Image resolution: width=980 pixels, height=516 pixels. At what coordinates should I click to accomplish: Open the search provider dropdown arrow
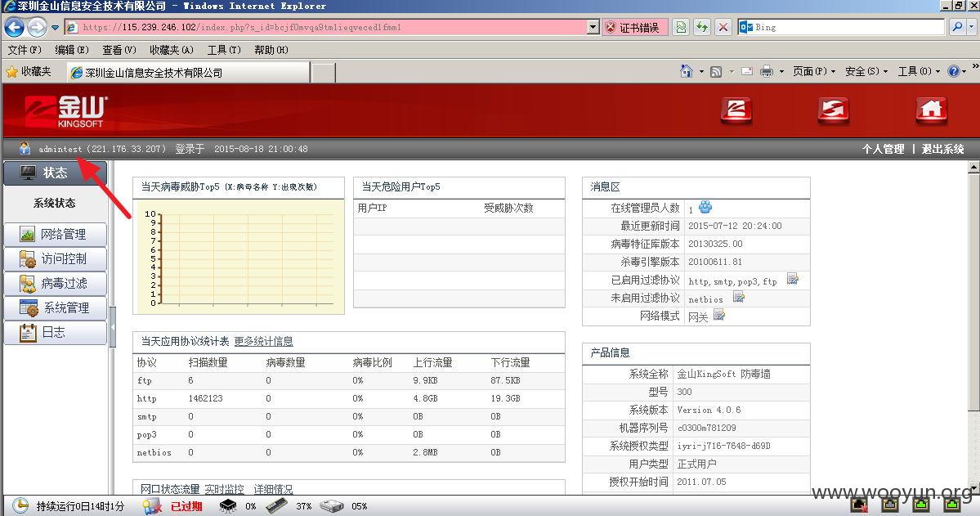[x=971, y=27]
